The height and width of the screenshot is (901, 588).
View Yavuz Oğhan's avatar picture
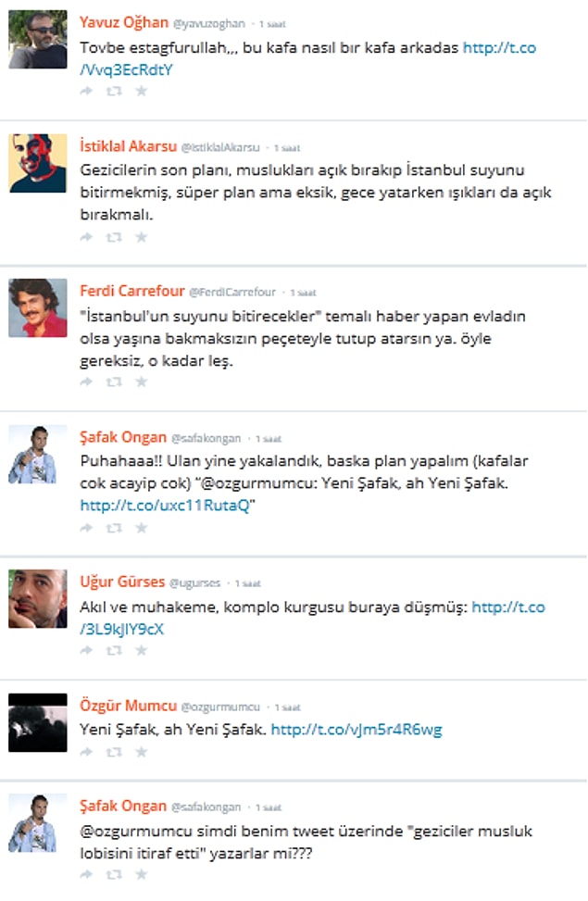[x=38, y=40]
